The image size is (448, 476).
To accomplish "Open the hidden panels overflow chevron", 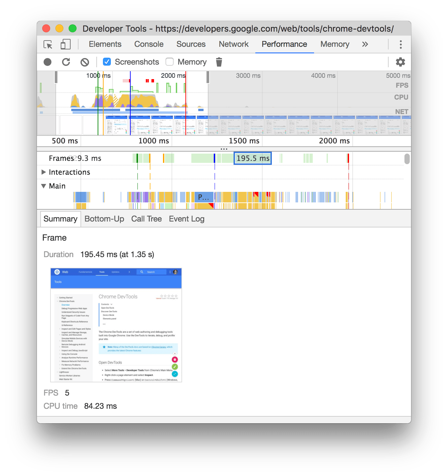I will click(x=365, y=44).
